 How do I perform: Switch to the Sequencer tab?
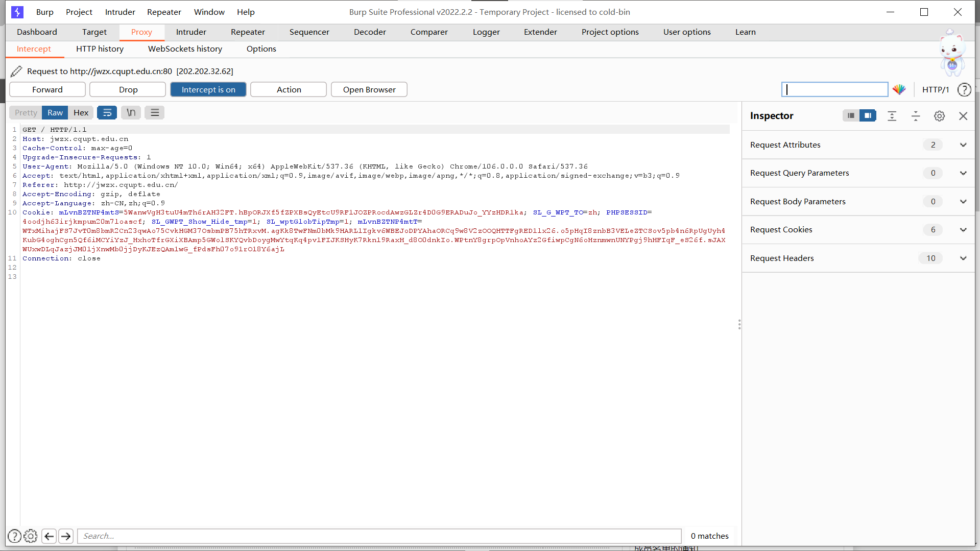coord(309,32)
